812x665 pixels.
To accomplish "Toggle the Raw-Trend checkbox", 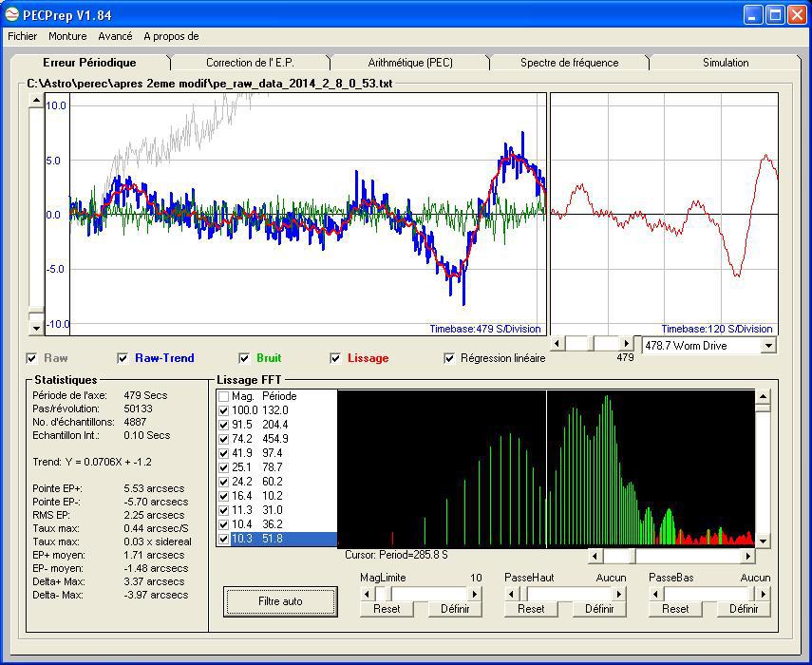I will (123, 358).
